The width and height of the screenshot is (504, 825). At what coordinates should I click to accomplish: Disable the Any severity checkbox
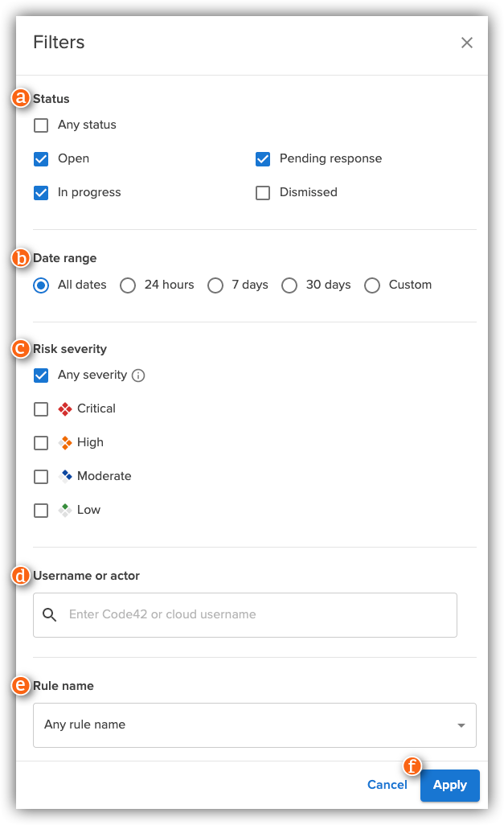coord(41,375)
